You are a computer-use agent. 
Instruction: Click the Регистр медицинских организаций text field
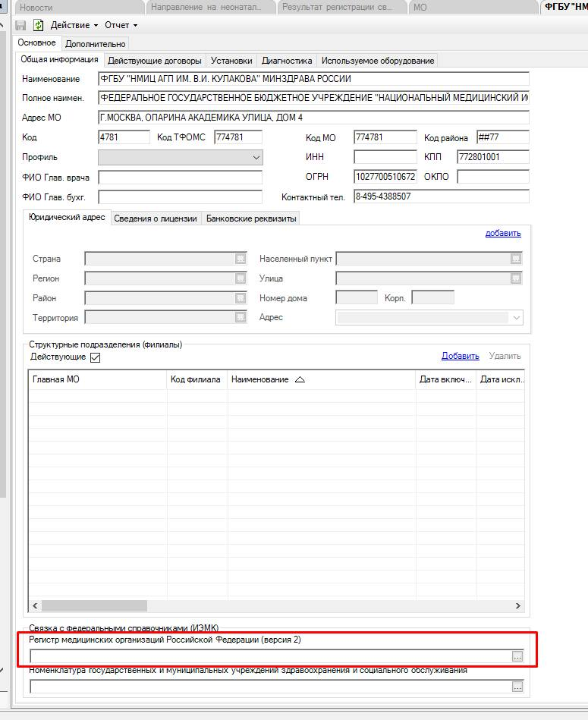[x=271, y=656]
